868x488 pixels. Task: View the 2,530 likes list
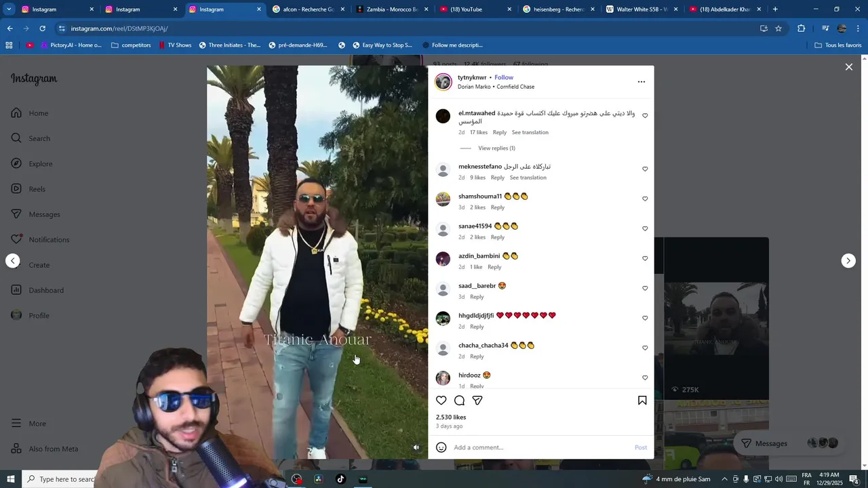[451, 418]
